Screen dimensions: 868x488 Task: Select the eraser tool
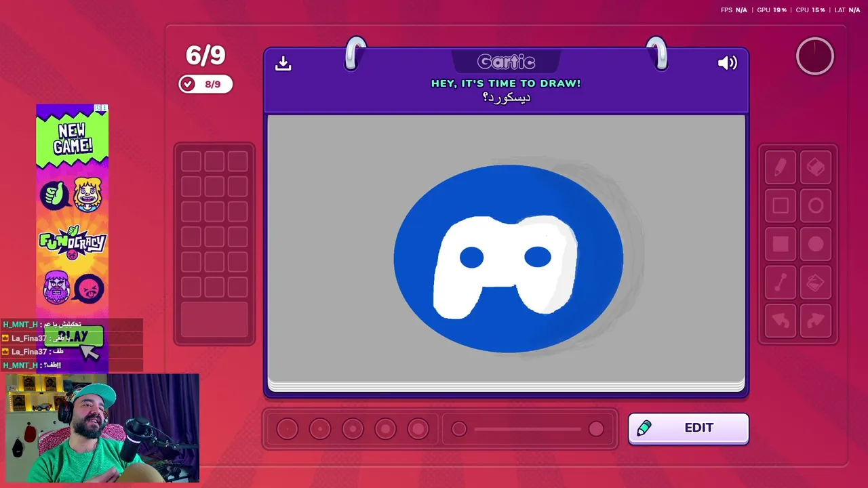pyautogui.click(x=816, y=167)
